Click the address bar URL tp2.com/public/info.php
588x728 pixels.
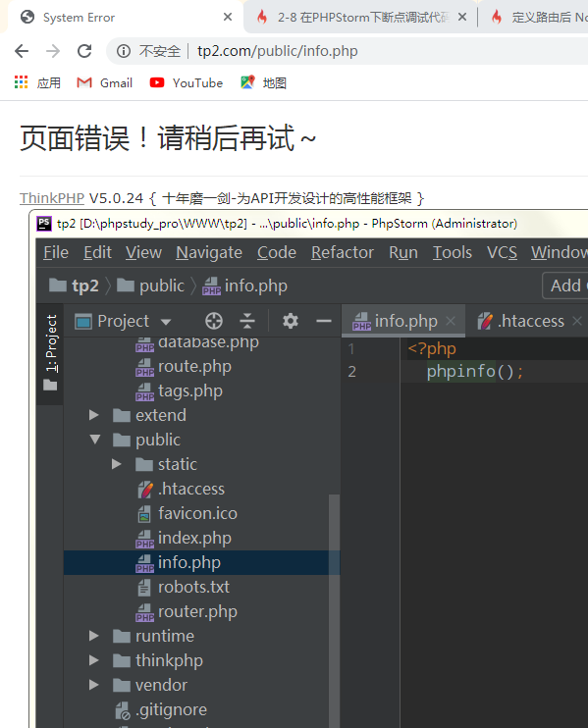277,51
